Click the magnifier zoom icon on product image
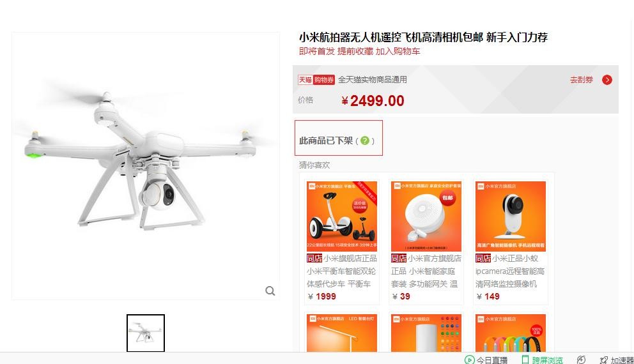This screenshot has width=634, height=364. 270,291
